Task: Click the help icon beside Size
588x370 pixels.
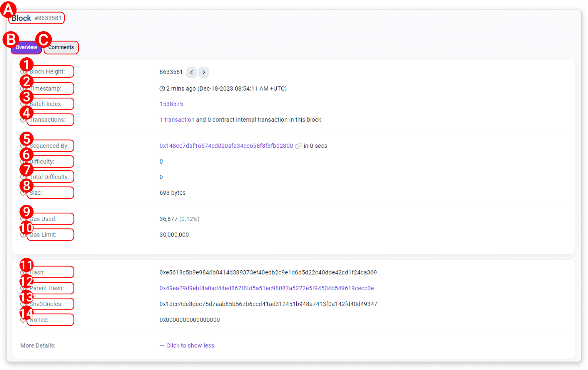Action: pyautogui.click(x=23, y=193)
